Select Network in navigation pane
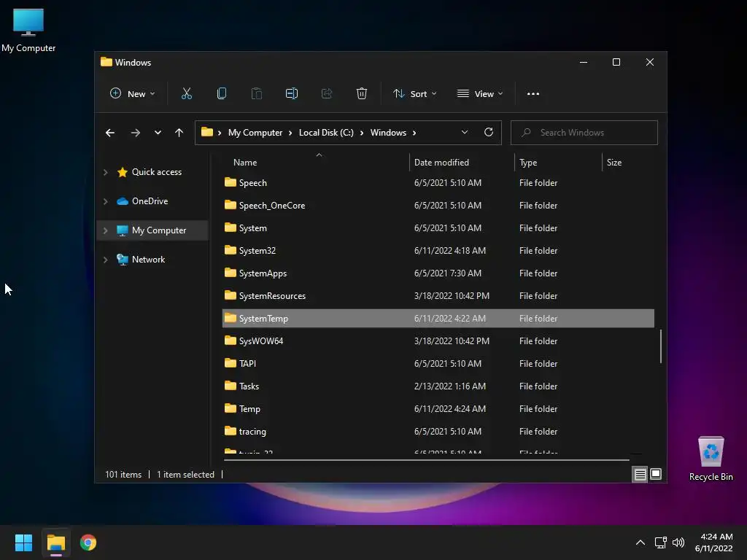The image size is (747, 560). (x=148, y=260)
